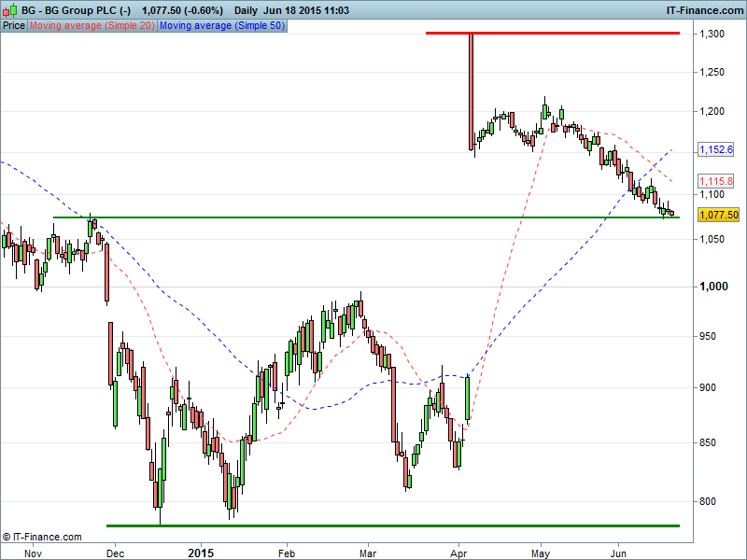
Task: Click the Apr label on time axis
Action: (x=458, y=553)
